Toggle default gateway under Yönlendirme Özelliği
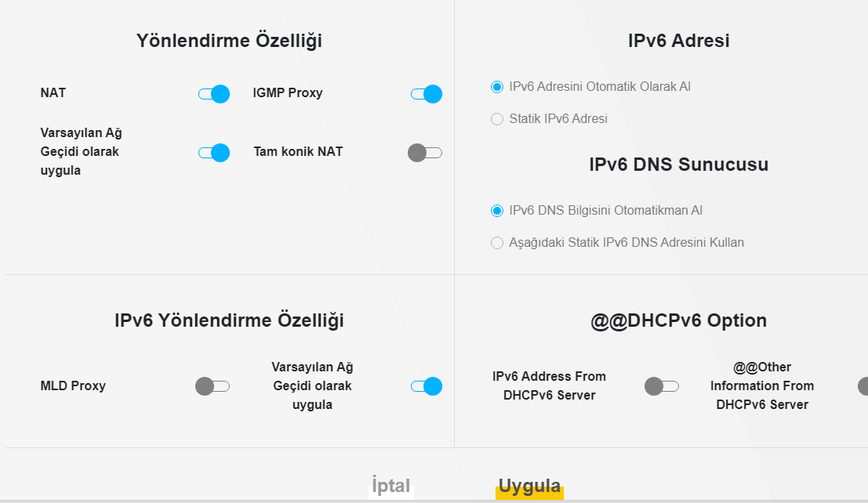Viewport: 868px width, 503px height. 213,153
